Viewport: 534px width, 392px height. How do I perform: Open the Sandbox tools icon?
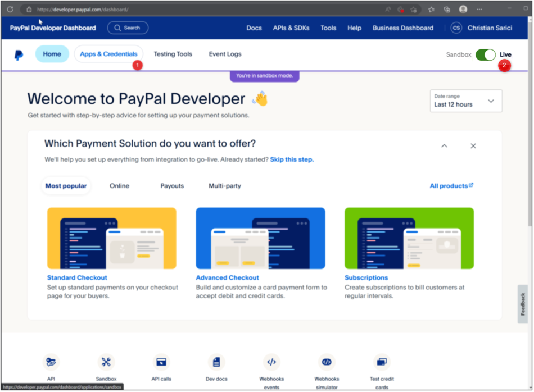106,362
